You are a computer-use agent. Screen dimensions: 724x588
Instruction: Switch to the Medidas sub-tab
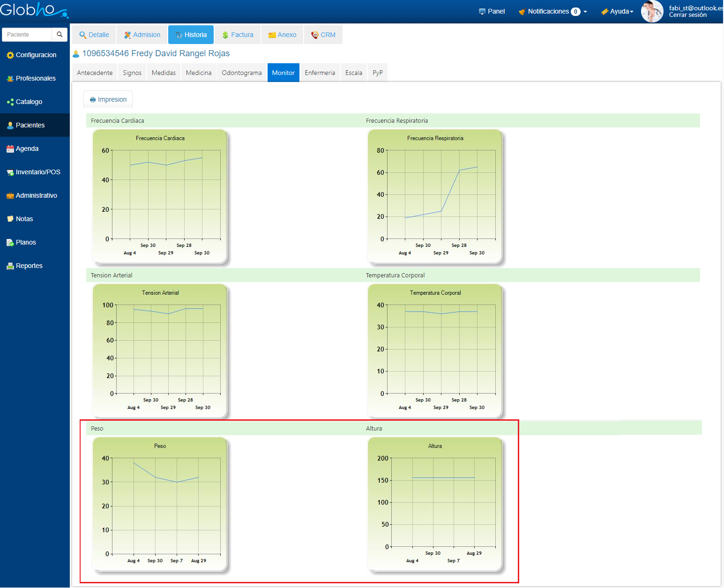[x=164, y=73]
